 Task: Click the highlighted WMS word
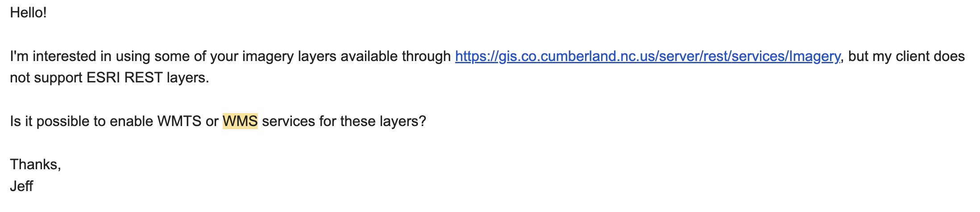[x=240, y=121]
